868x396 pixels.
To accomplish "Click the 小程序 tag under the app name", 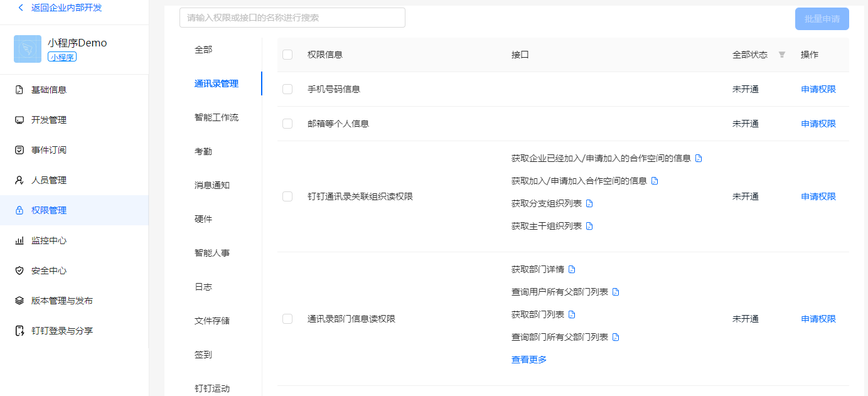I will (x=62, y=56).
